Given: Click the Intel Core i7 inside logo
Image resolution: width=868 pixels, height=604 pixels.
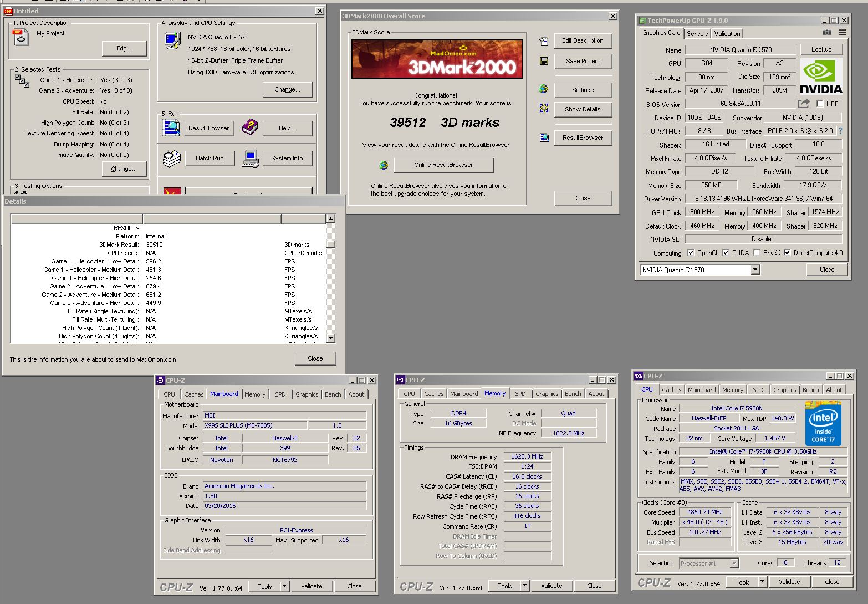Looking at the screenshot, I should coord(823,424).
